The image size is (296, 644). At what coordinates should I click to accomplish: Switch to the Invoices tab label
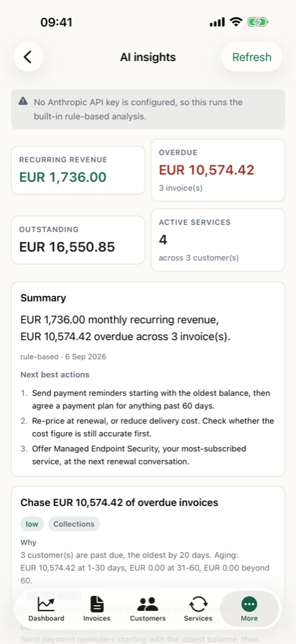pyautogui.click(x=97, y=618)
